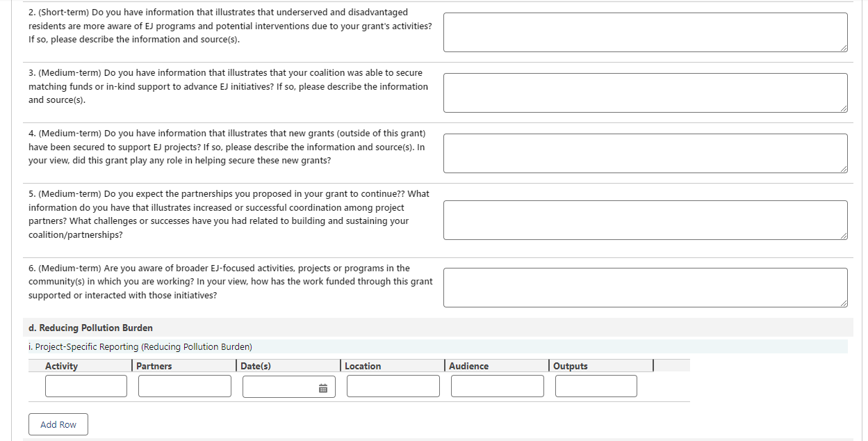The height and width of the screenshot is (441, 868).
Task: Click the Activity input field in the table row
Action: pyautogui.click(x=86, y=386)
